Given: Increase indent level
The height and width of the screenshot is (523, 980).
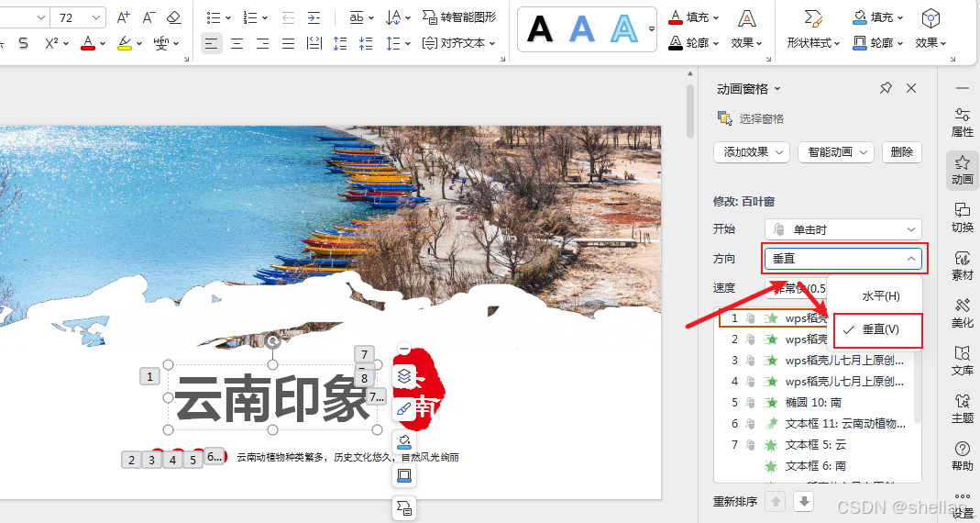Looking at the screenshot, I should [314, 18].
